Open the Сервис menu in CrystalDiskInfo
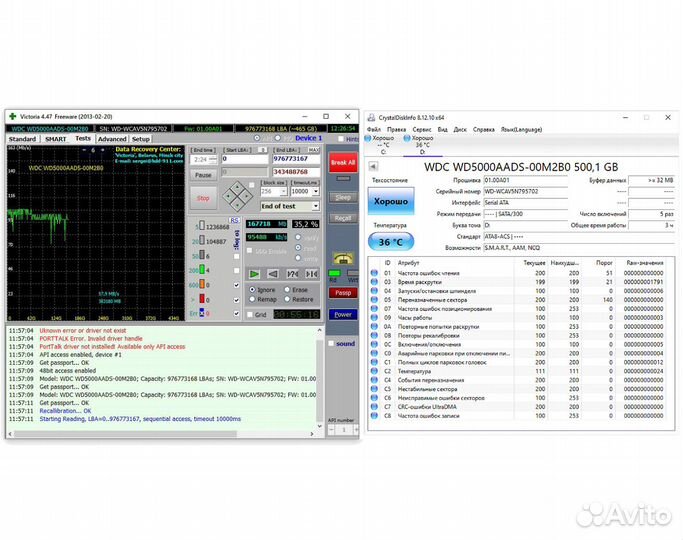This screenshot has height=540, width=683. pyautogui.click(x=422, y=129)
